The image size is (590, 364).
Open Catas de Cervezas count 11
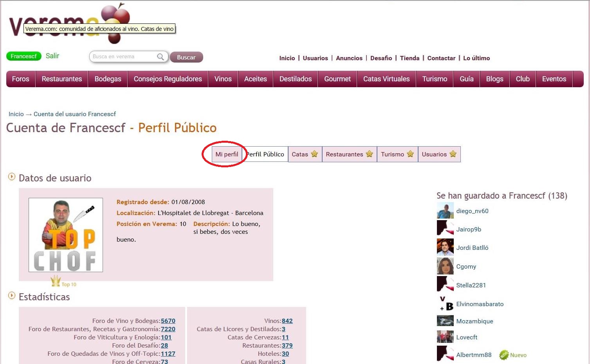pos(285,337)
